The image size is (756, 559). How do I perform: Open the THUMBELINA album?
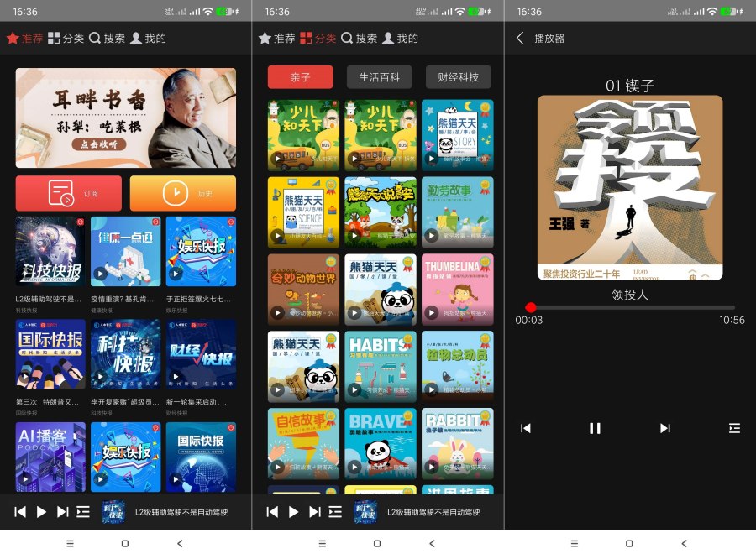click(458, 289)
